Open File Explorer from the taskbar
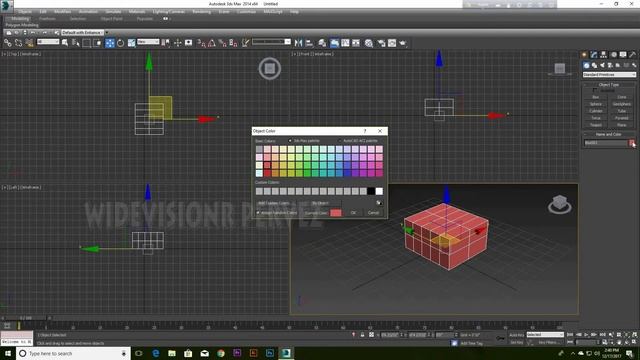 pyautogui.click(x=172, y=353)
